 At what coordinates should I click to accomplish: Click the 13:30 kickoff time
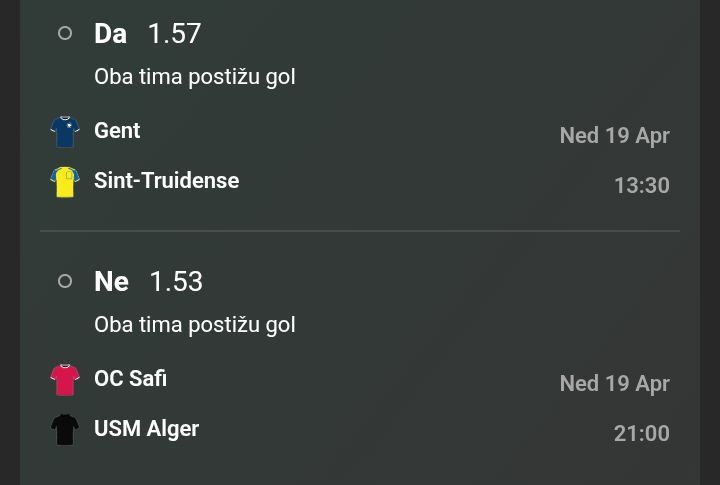641,185
